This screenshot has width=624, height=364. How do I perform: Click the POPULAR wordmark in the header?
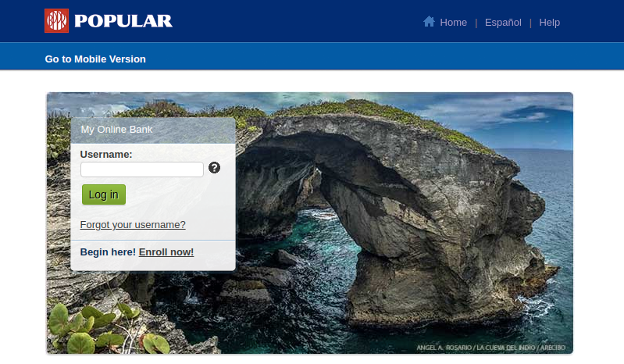pos(123,22)
